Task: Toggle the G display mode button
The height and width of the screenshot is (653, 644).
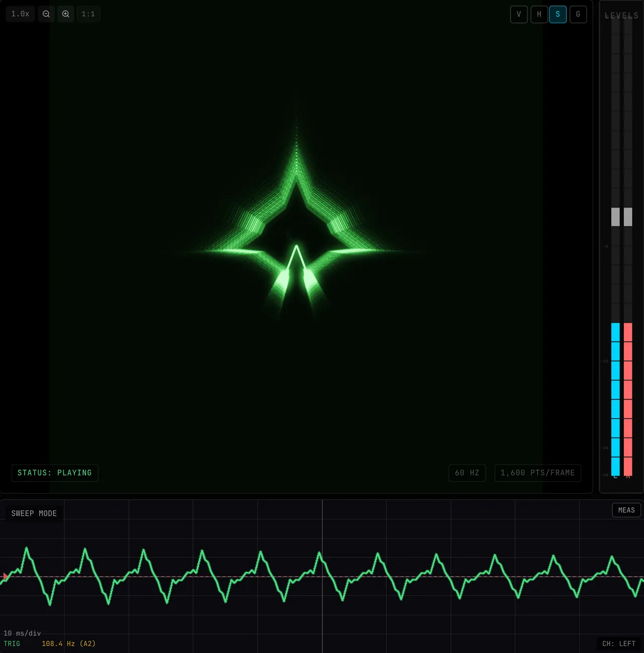Action: (x=578, y=14)
